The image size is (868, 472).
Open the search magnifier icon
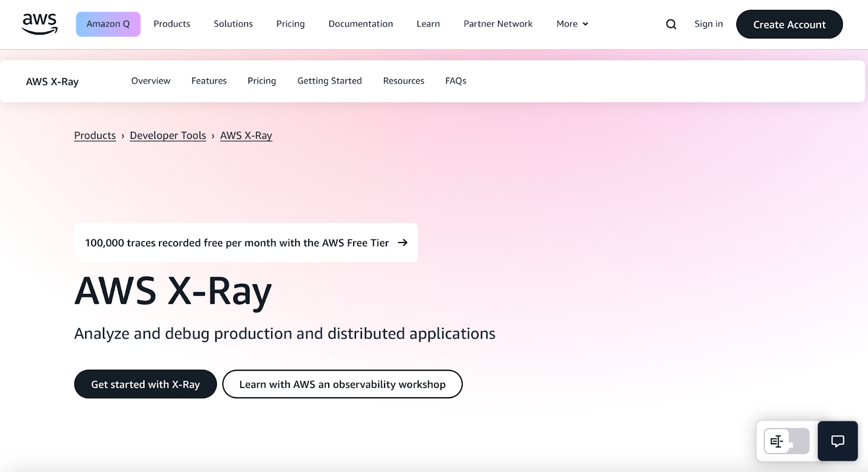click(x=671, y=24)
